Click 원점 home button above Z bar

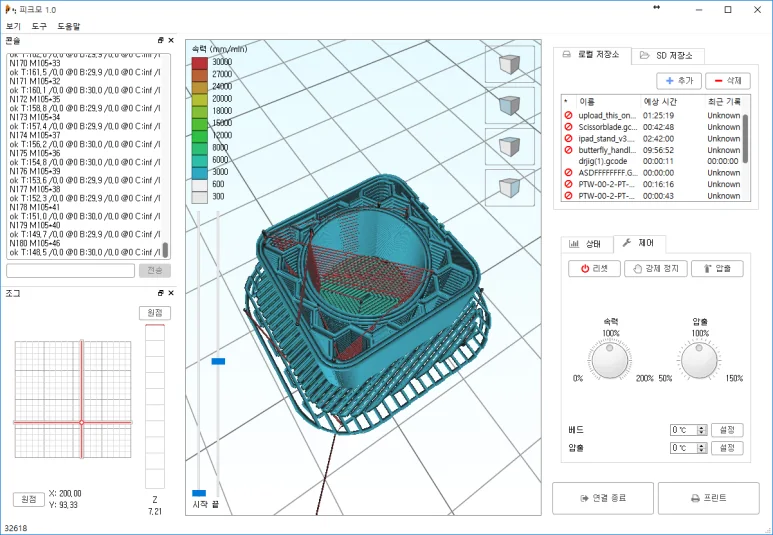(x=155, y=313)
